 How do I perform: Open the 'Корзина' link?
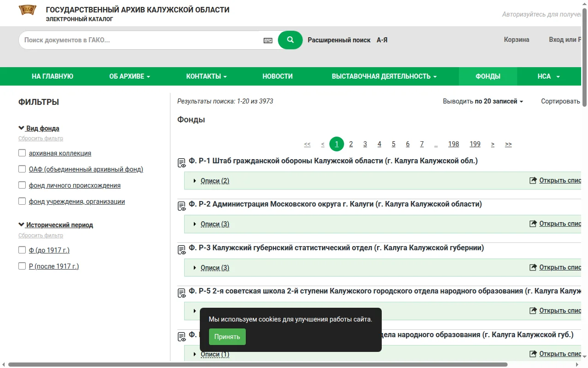tap(516, 40)
